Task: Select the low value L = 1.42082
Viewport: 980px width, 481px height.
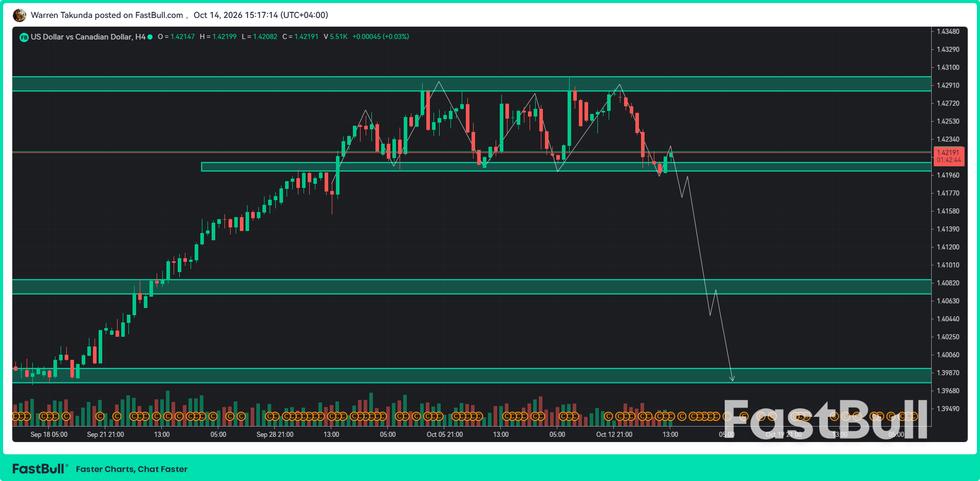Action: click(259, 37)
